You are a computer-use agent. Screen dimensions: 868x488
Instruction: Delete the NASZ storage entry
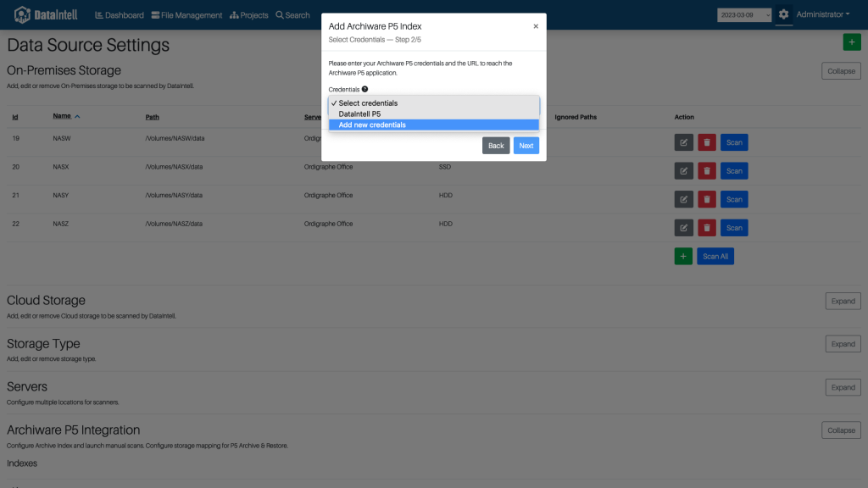pos(707,228)
